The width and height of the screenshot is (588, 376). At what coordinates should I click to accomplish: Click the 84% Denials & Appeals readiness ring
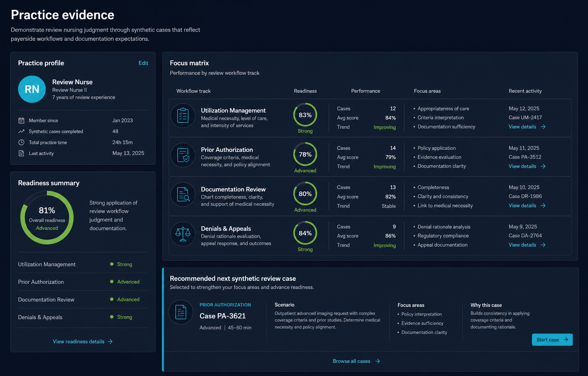[305, 233]
